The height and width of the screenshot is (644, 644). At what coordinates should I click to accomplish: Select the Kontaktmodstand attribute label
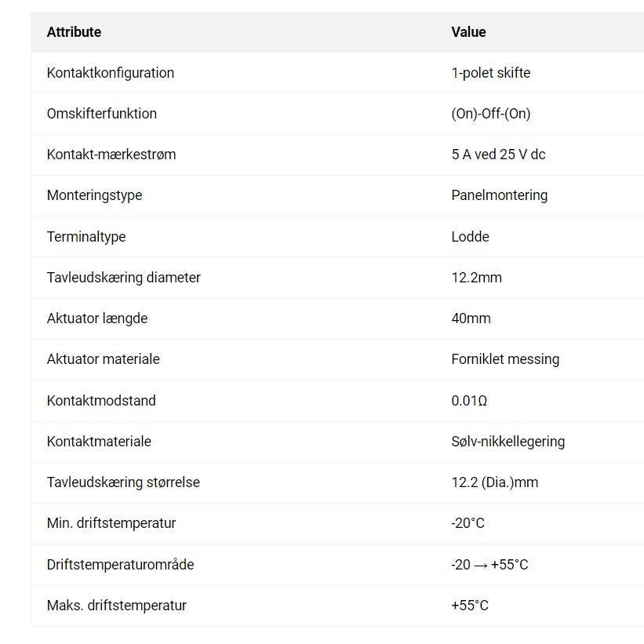101,401
